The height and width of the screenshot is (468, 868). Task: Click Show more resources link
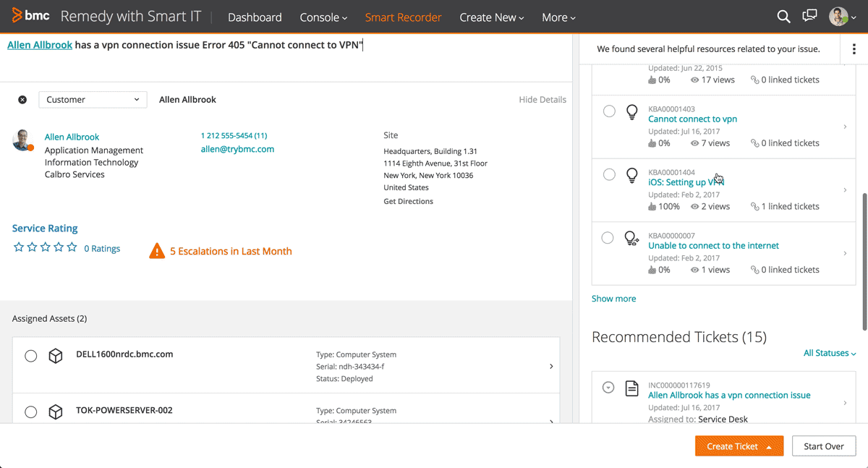tap(614, 298)
